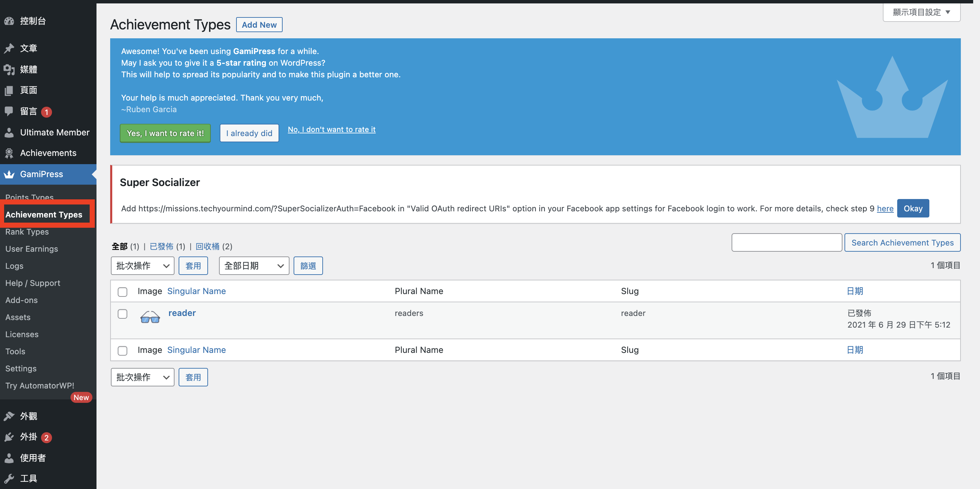Open the Achievements sidebar menu

pyautogui.click(x=48, y=153)
